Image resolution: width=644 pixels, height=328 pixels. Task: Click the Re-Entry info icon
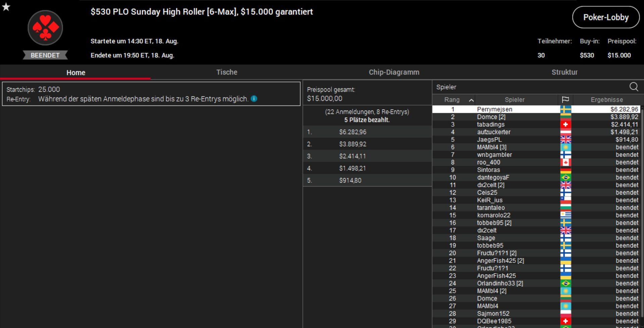point(254,99)
